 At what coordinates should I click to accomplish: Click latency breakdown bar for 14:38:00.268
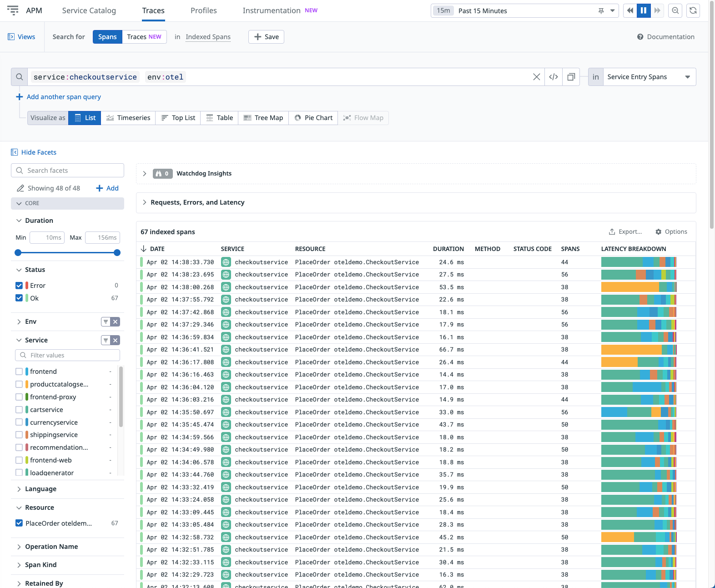[639, 287]
